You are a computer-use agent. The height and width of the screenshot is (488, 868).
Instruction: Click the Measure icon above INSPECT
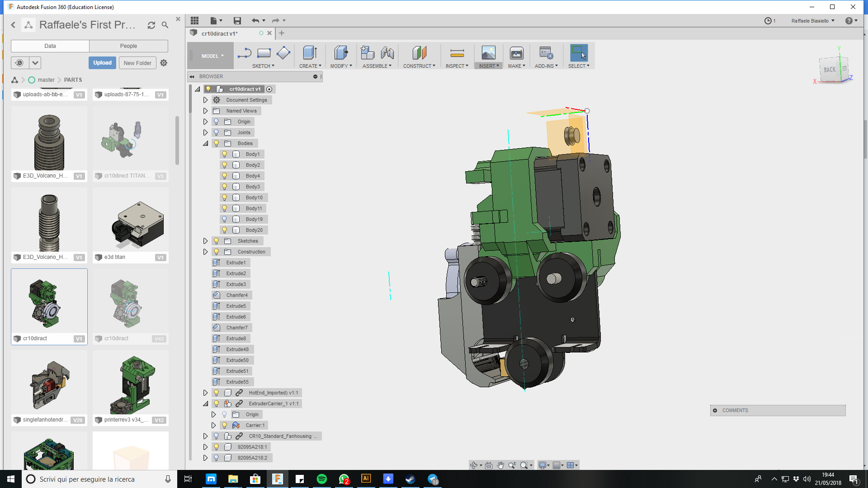pos(457,53)
